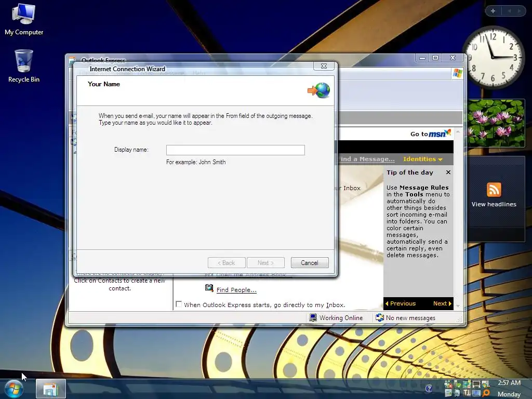The width and height of the screenshot is (532, 399).
Task: Open the blue question-mark help tray icon
Action: 429,389
